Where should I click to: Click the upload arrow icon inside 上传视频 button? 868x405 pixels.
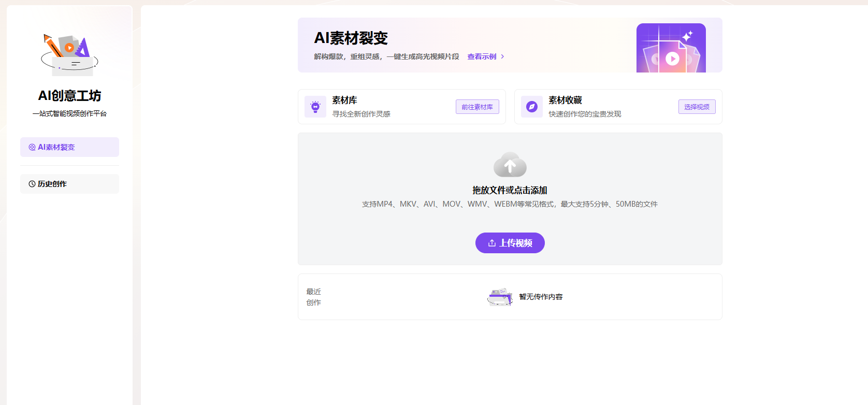click(x=492, y=243)
